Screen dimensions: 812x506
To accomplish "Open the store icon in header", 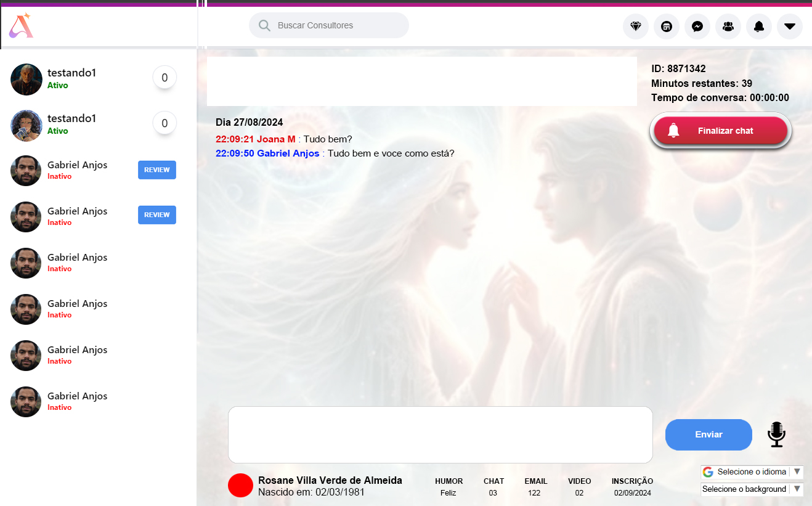I will [667, 27].
